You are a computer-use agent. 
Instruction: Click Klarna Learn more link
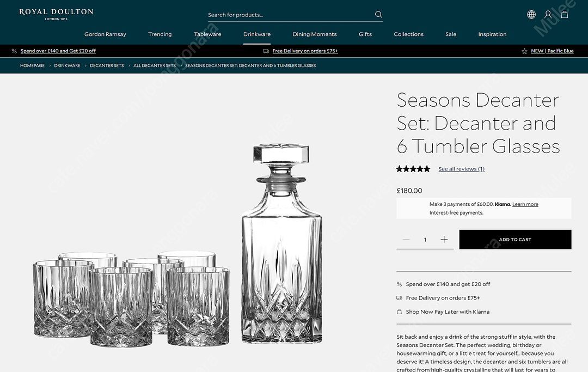[525, 204]
